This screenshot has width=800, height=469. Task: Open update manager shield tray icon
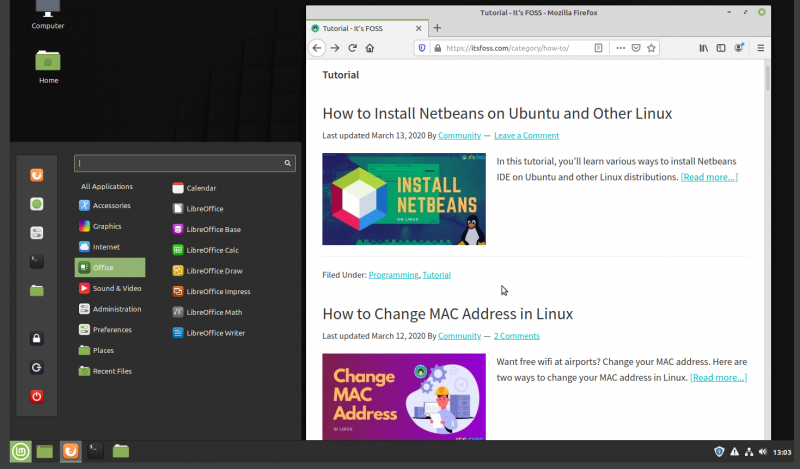coord(719,452)
